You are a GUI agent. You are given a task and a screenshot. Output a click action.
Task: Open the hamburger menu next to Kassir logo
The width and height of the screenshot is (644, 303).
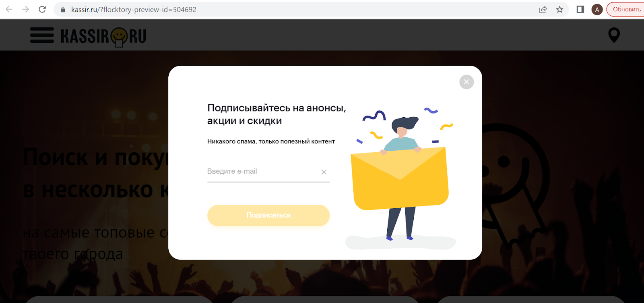[x=42, y=35]
